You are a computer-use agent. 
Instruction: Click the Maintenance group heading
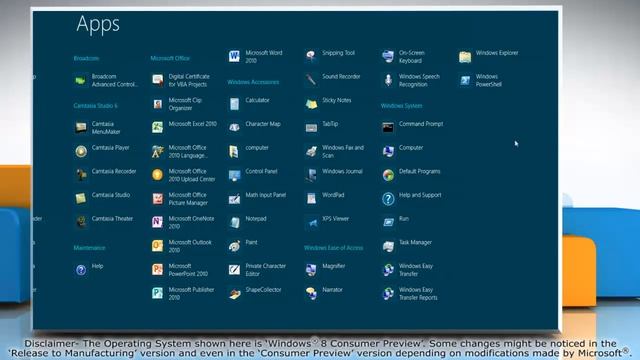click(89, 248)
